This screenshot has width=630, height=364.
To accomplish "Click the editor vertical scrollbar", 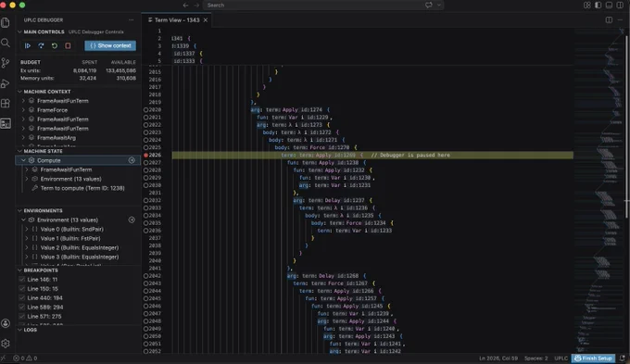I will pos(627,127).
